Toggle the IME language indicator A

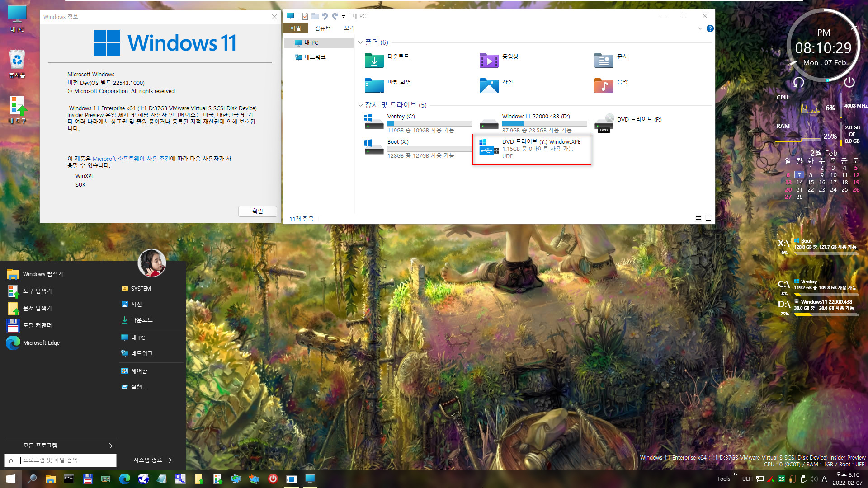tap(824, 479)
